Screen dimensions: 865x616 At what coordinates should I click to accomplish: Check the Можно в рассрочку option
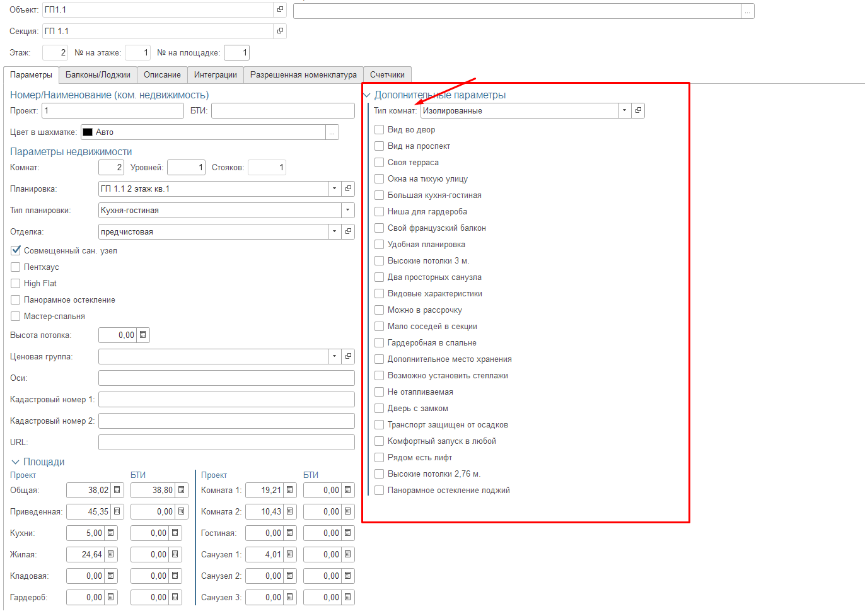pyautogui.click(x=380, y=310)
